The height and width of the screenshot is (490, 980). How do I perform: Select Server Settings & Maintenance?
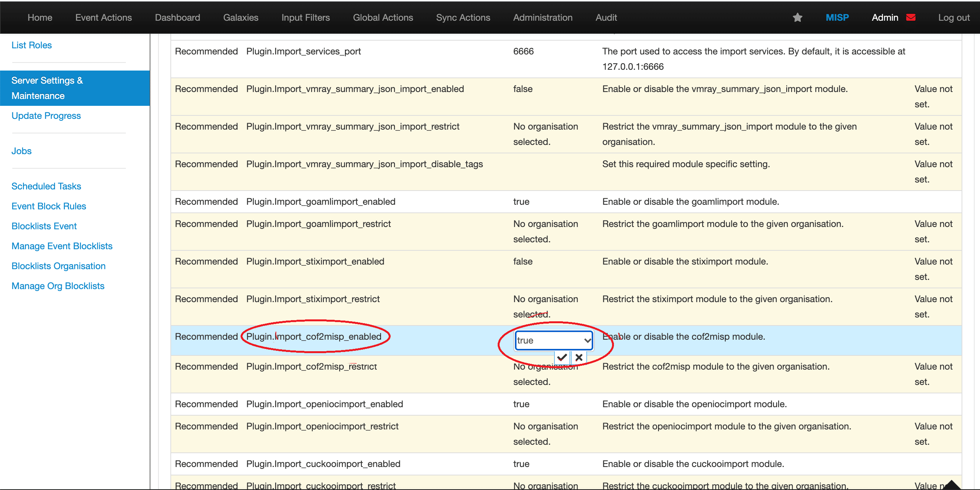coord(47,88)
